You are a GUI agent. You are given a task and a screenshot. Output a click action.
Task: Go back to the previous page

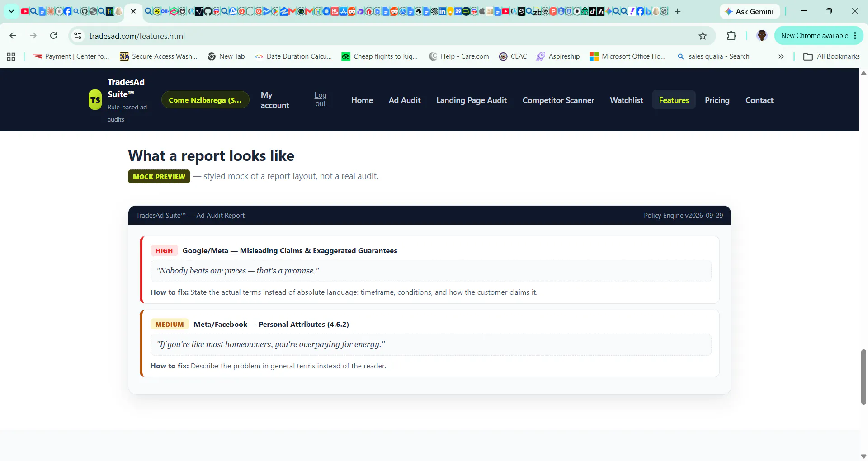13,36
